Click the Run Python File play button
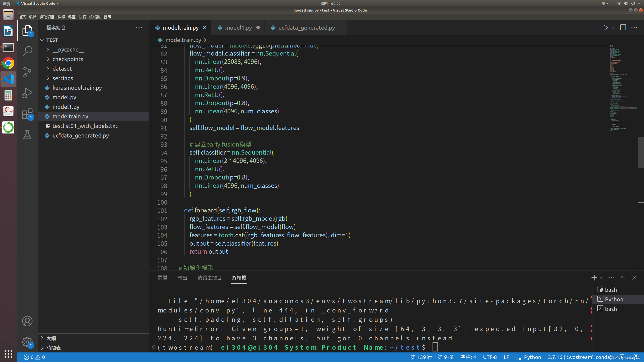This screenshot has width=644, height=362. click(x=606, y=28)
